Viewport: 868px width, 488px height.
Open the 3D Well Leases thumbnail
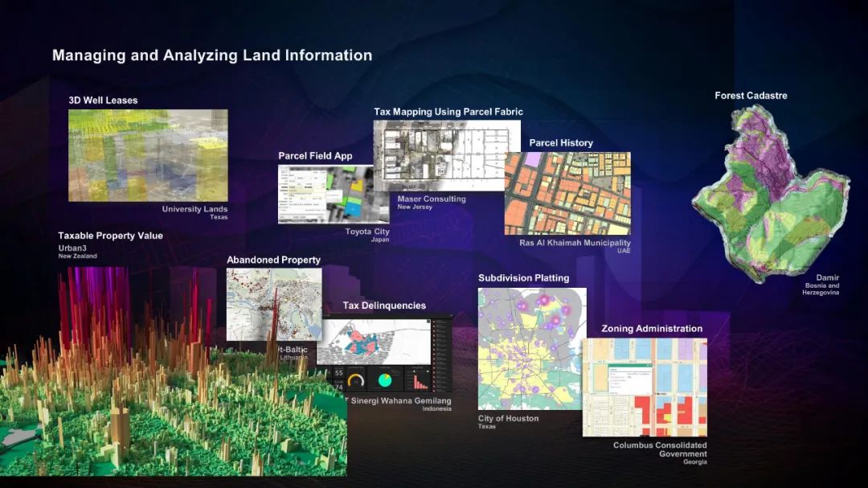tap(148, 155)
